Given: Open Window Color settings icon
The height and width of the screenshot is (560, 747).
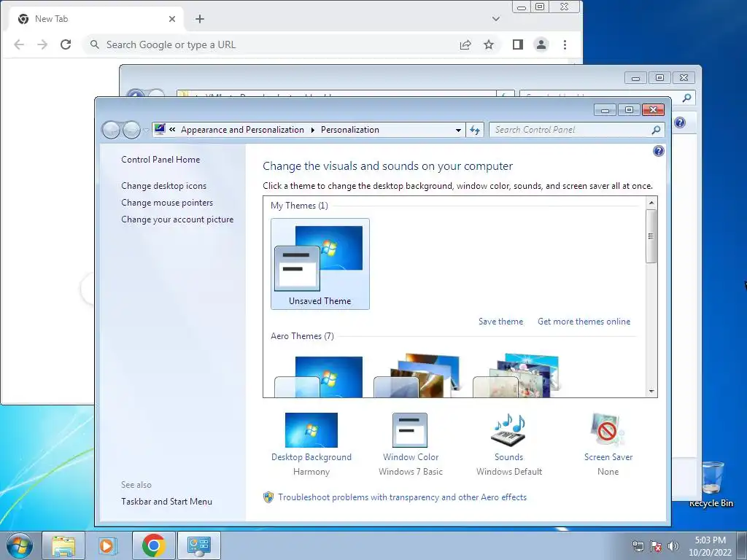Looking at the screenshot, I should pyautogui.click(x=410, y=430).
